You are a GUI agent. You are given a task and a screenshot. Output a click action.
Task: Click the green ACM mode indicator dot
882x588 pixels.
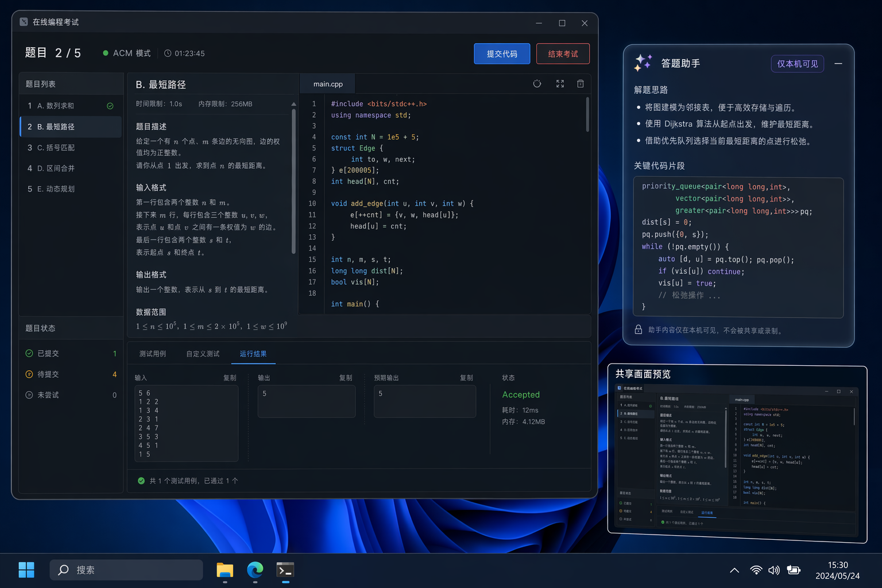tap(106, 53)
